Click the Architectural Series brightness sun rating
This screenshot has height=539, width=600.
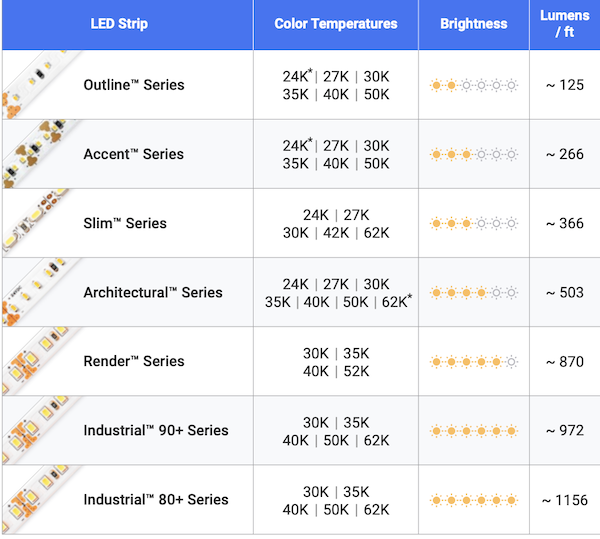[x=475, y=292]
